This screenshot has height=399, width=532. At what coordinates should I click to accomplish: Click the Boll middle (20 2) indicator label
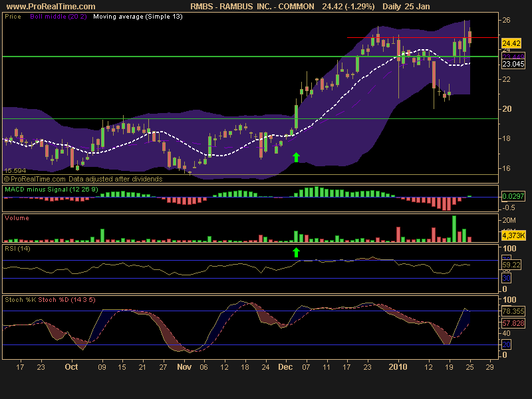(59, 17)
